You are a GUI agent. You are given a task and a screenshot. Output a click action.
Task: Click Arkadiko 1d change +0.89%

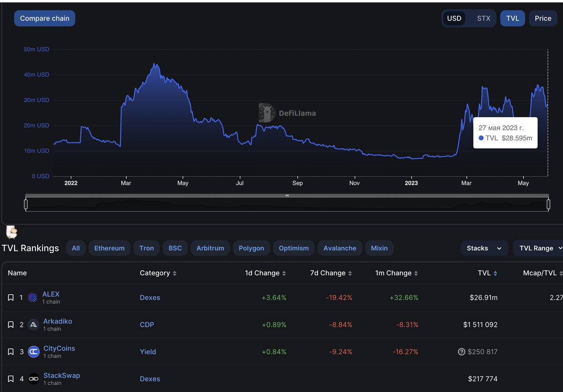tap(274, 324)
